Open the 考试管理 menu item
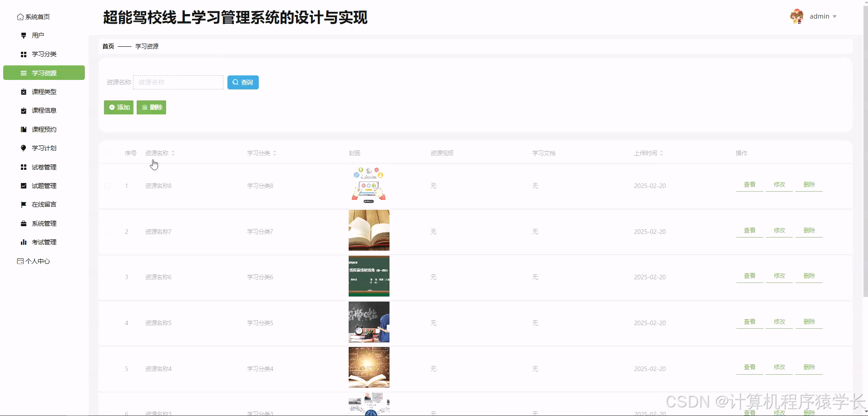This screenshot has height=416, width=868. [x=44, y=242]
